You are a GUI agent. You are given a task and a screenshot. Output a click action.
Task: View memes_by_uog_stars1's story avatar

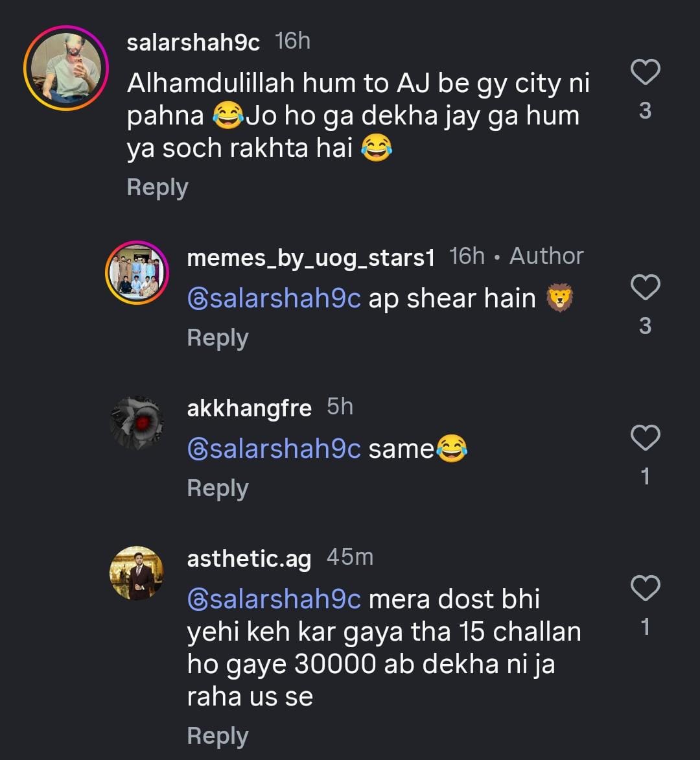(137, 273)
